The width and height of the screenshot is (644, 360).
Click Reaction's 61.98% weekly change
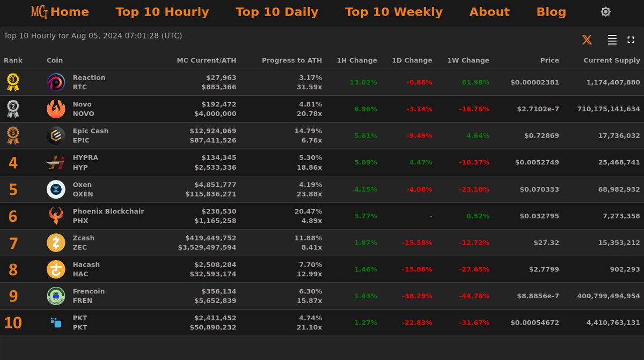(x=475, y=82)
